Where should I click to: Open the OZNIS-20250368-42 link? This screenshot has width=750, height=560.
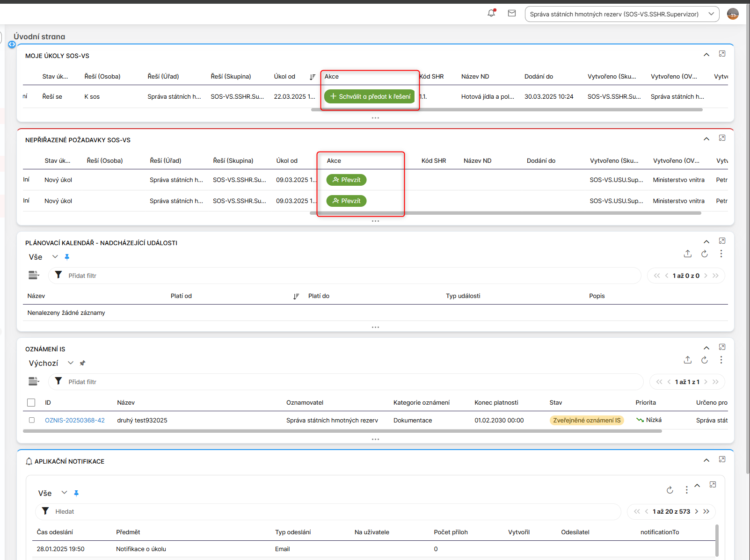[75, 420]
